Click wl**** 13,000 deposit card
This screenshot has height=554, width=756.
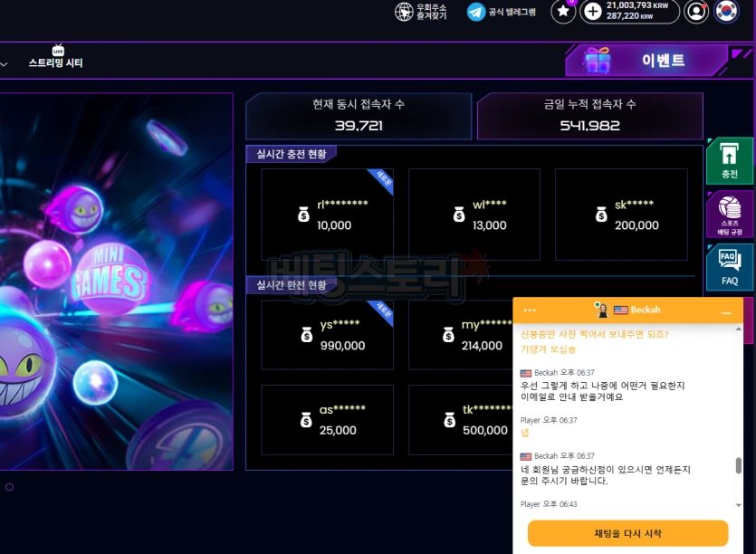click(x=474, y=215)
